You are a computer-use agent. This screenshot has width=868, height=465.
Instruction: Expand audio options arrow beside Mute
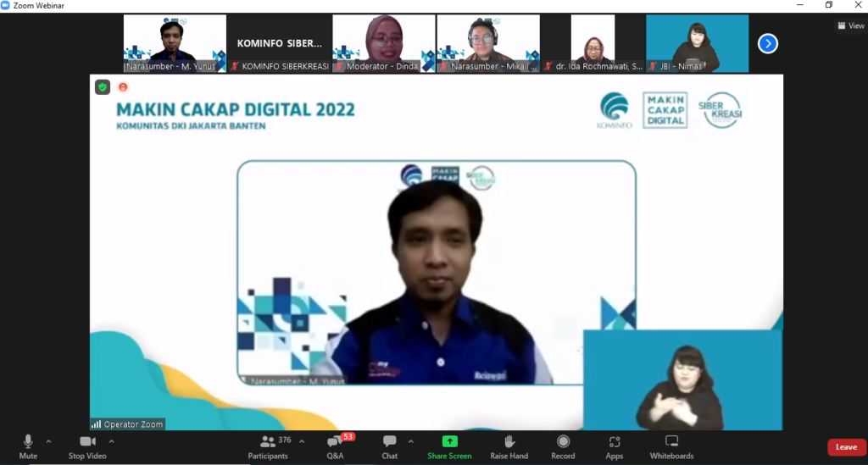pyautogui.click(x=48, y=441)
